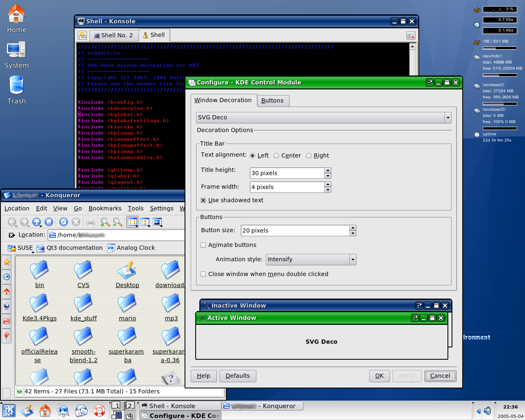Image resolution: width=525 pixels, height=420 pixels.
Task: Open History clock in Konqueror sidebar
Action: [x=7, y=277]
